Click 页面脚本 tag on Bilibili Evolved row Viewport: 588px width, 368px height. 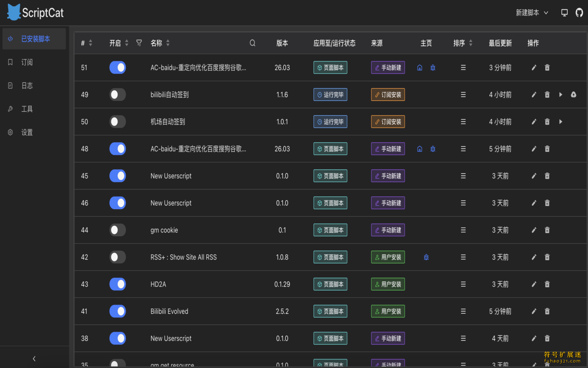(x=330, y=311)
